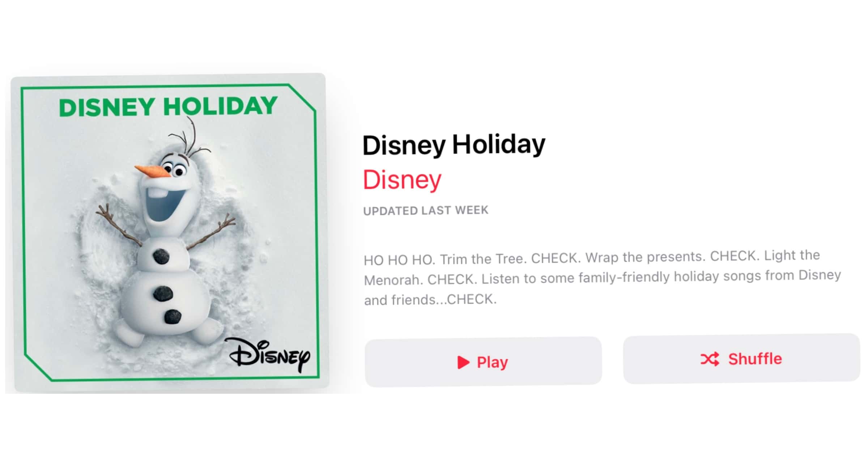Click Olaf's orange carrot nose
The width and height of the screenshot is (868, 456).
pyautogui.click(x=152, y=171)
